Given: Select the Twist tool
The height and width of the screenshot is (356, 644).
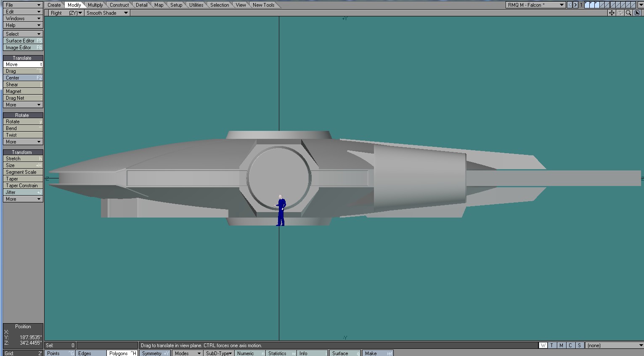Looking at the screenshot, I should coord(23,135).
